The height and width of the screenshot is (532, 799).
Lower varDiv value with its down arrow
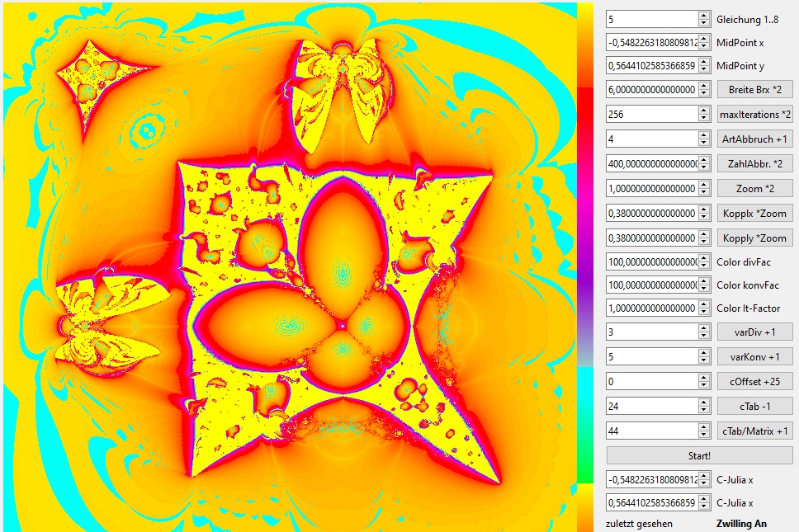(704, 336)
